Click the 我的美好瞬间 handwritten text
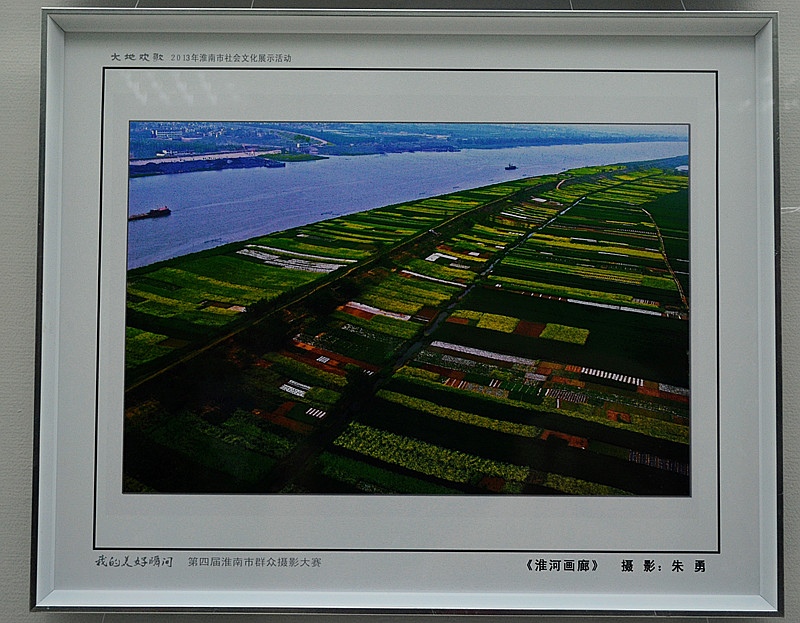Viewport: 800px width, 623px height. [134, 562]
